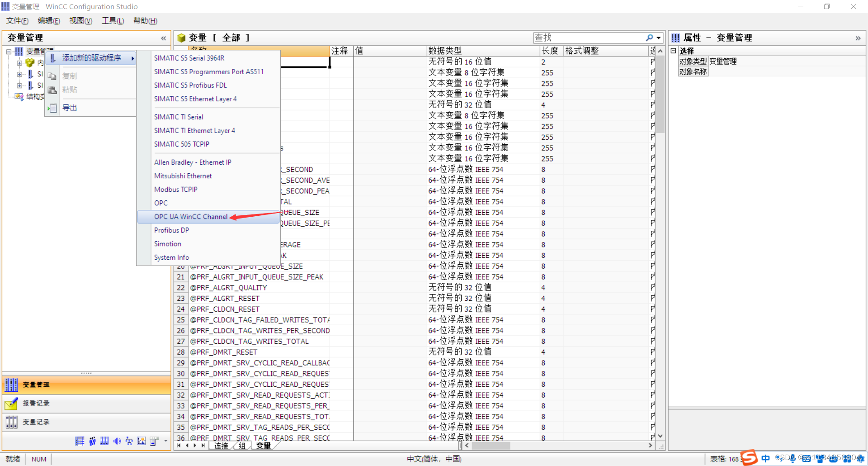The image size is (868, 466).
Task: Choose SIMATIC S5 Serial 3964R driver
Action: click(208, 58)
